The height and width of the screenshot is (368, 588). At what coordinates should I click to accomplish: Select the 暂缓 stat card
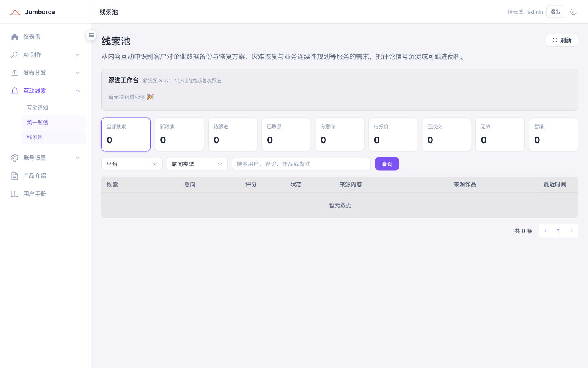click(x=553, y=135)
